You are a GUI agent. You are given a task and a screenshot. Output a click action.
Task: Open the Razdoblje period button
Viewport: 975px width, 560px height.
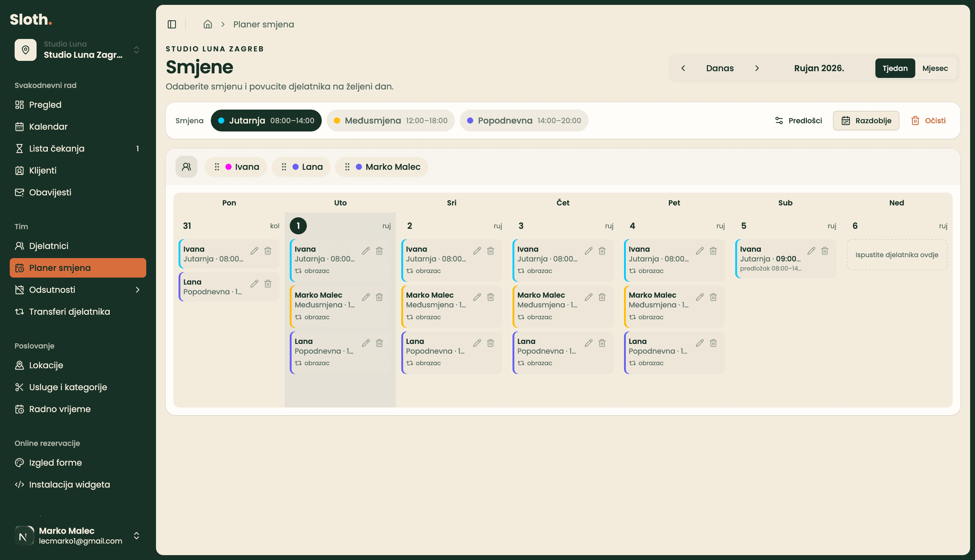coord(866,121)
